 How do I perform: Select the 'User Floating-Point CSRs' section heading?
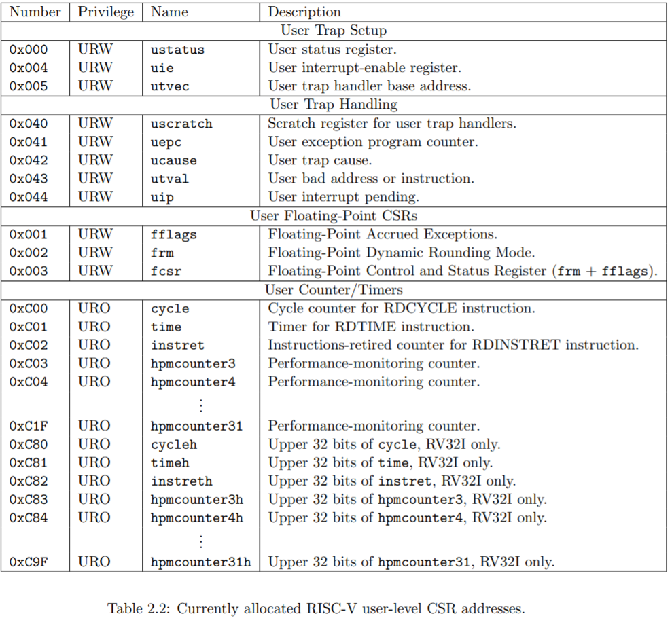[334, 215]
